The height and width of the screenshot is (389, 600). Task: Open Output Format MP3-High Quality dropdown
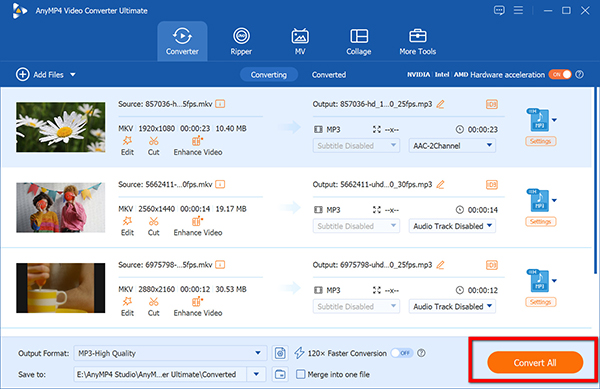pos(170,353)
